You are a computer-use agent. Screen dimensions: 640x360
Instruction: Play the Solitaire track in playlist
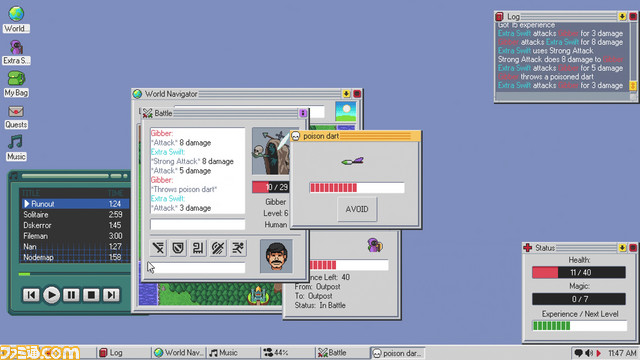pyautogui.click(x=75, y=214)
